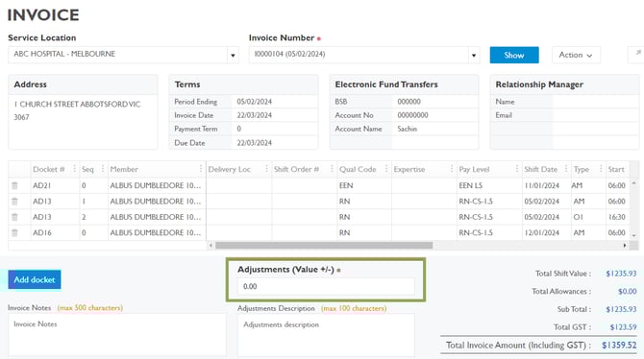The height and width of the screenshot is (359, 644).
Task: Click the Account No value 00000000
Action: (x=412, y=115)
